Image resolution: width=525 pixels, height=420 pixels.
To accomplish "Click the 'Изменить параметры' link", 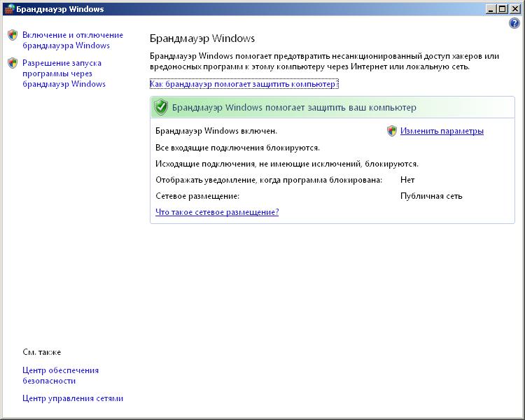I will [442, 131].
